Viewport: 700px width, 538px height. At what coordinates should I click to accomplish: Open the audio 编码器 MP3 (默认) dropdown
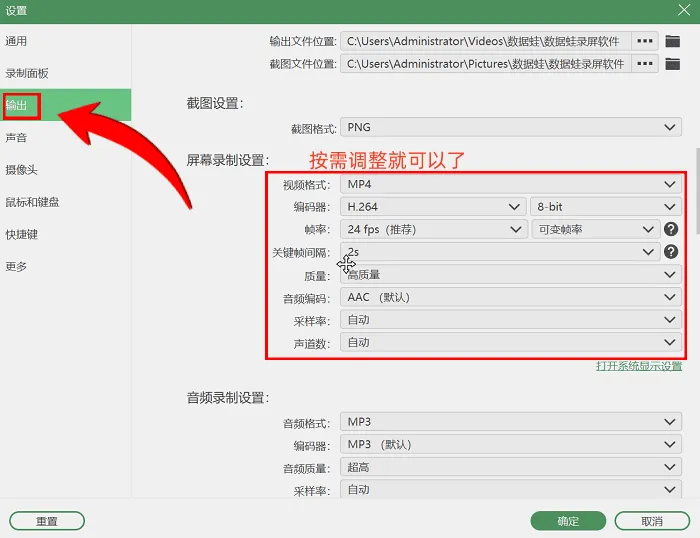pos(511,445)
